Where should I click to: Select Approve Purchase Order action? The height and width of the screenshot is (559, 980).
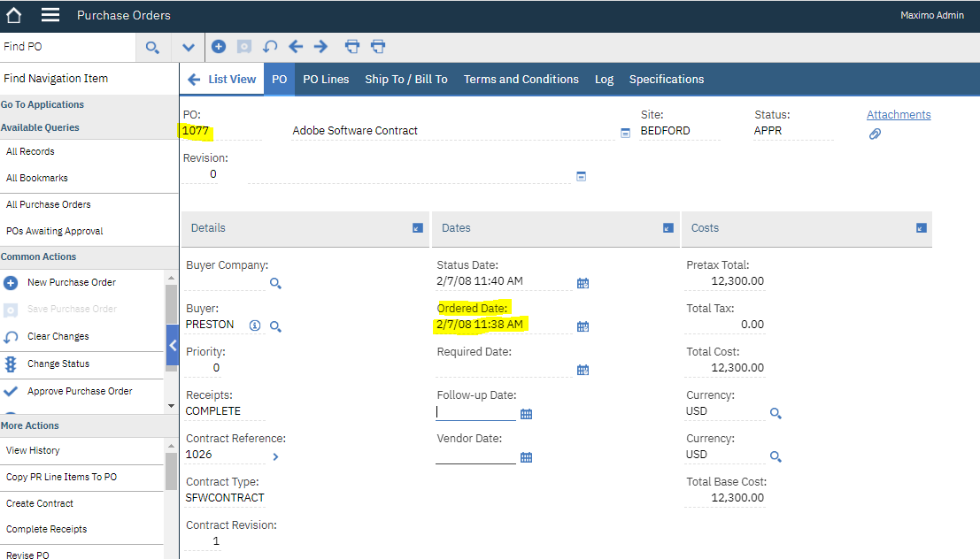(80, 391)
